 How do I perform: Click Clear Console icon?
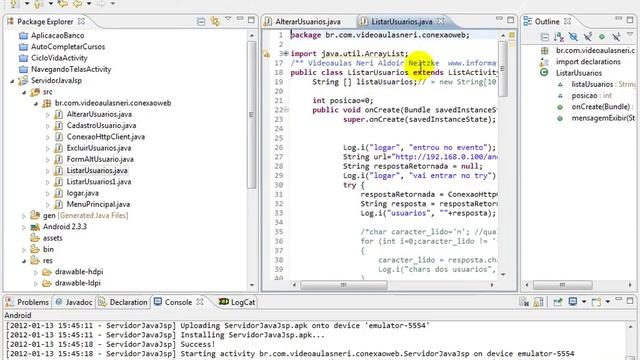click(x=524, y=302)
